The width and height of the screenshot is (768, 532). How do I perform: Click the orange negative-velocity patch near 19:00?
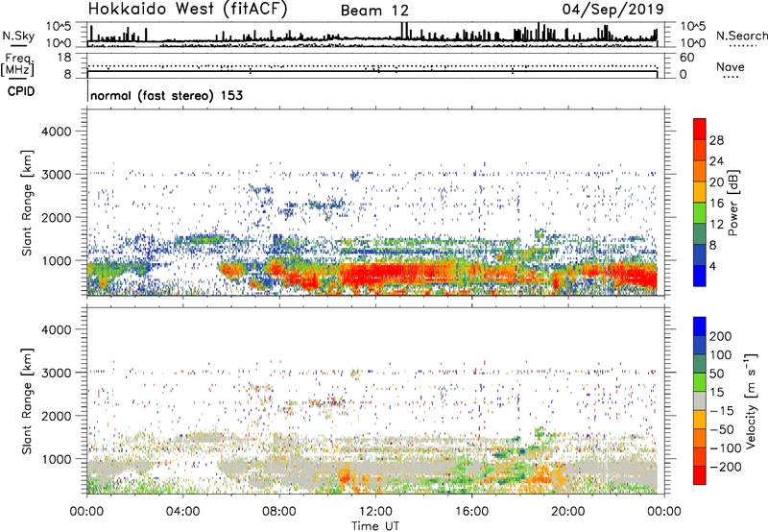coord(542,475)
